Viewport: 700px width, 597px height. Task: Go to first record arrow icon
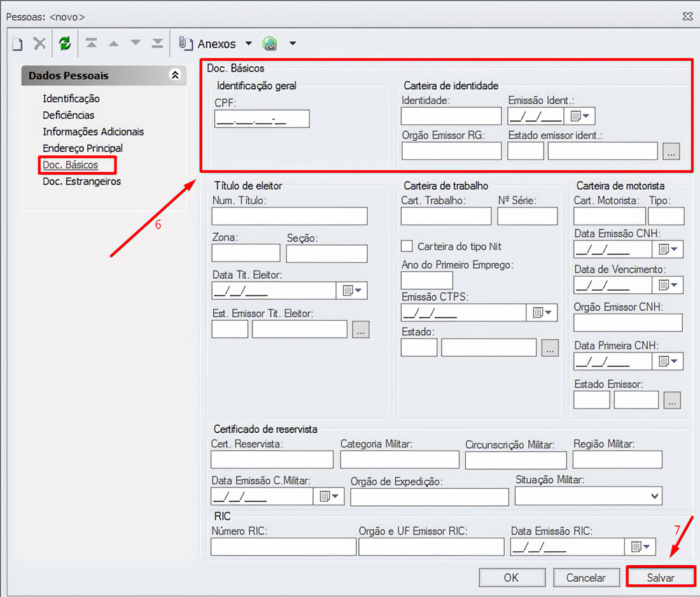tap(92, 43)
